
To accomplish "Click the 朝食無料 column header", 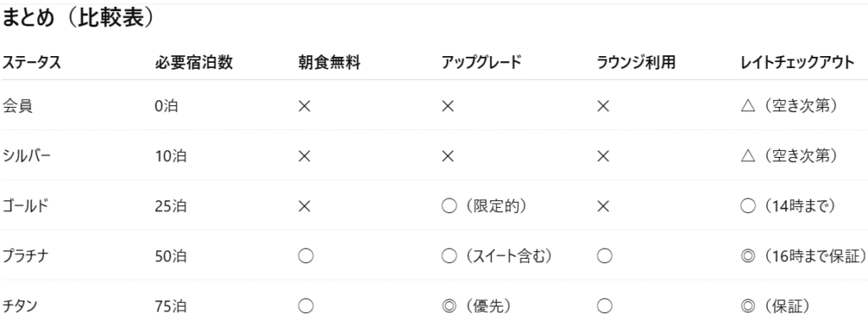I will tap(330, 63).
